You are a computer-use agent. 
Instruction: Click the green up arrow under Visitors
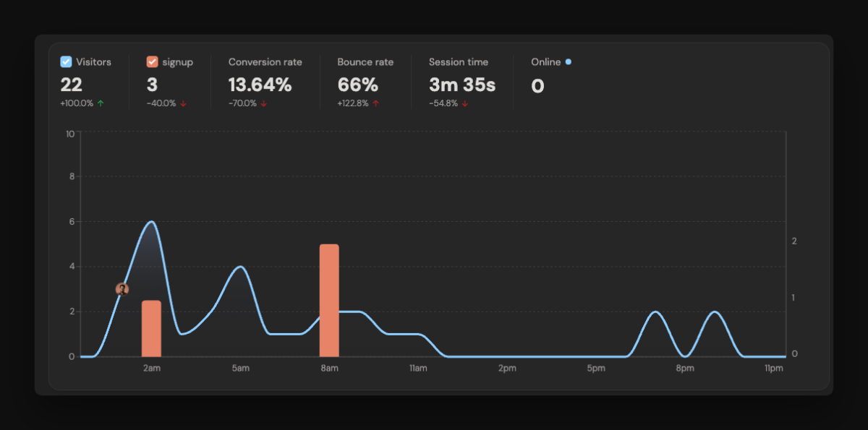101,103
